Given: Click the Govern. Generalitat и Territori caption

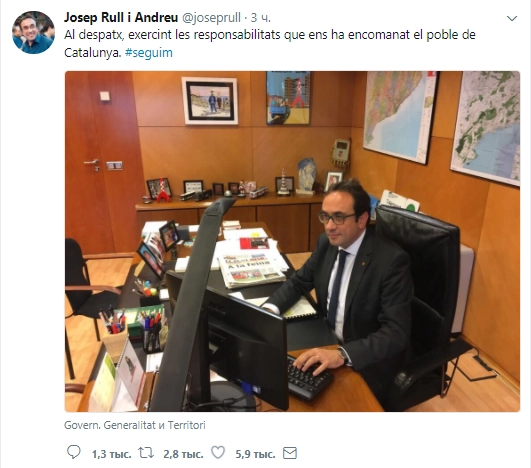Looking at the screenshot, I should pyautogui.click(x=135, y=425).
